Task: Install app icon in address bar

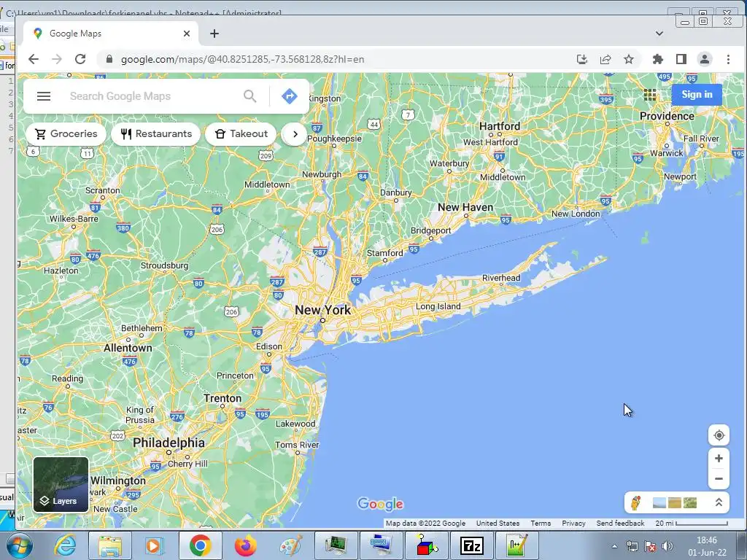Action: tap(581, 59)
